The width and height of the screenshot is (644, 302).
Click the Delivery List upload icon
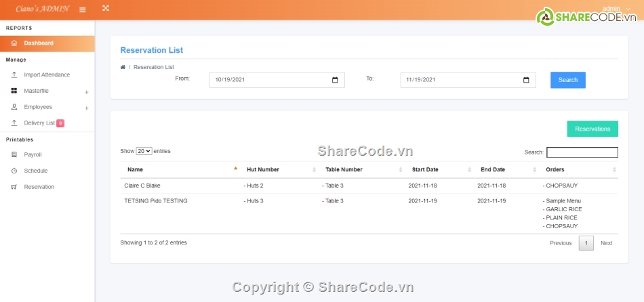click(x=14, y=123)
